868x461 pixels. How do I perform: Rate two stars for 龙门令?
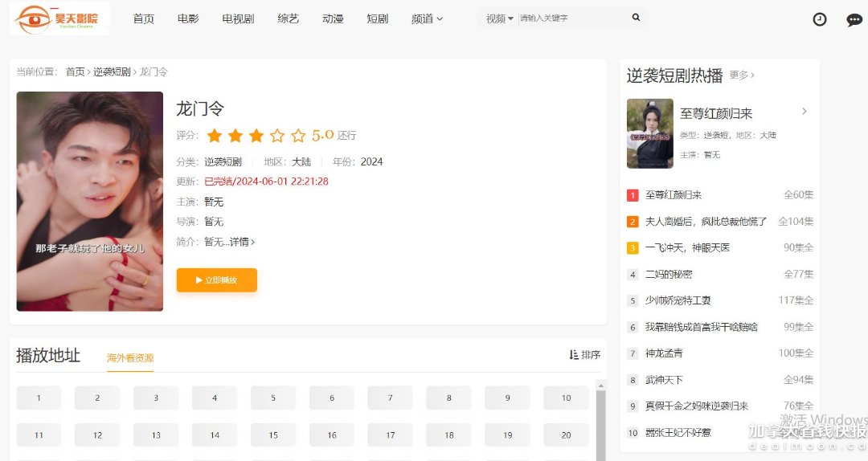(x=235, y=135)
